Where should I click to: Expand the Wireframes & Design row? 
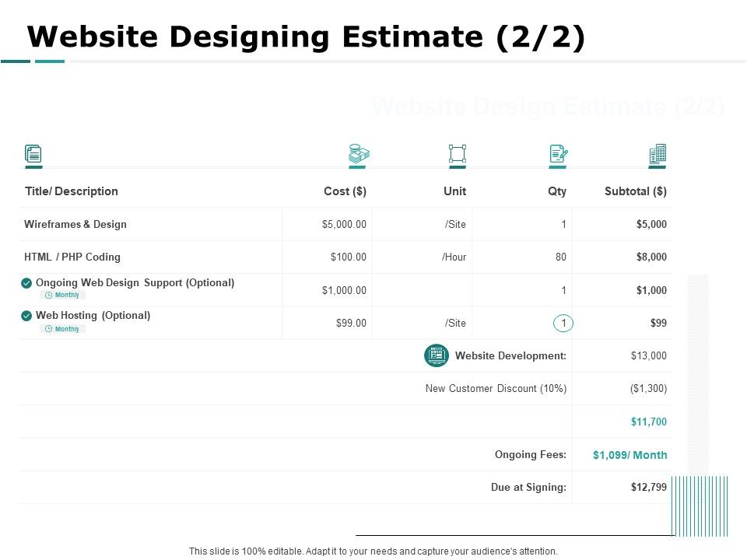(x=76, y=224)
